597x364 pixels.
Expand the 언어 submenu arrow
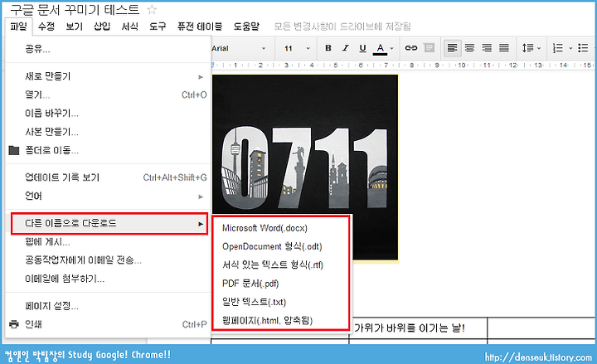click(201, 197)
